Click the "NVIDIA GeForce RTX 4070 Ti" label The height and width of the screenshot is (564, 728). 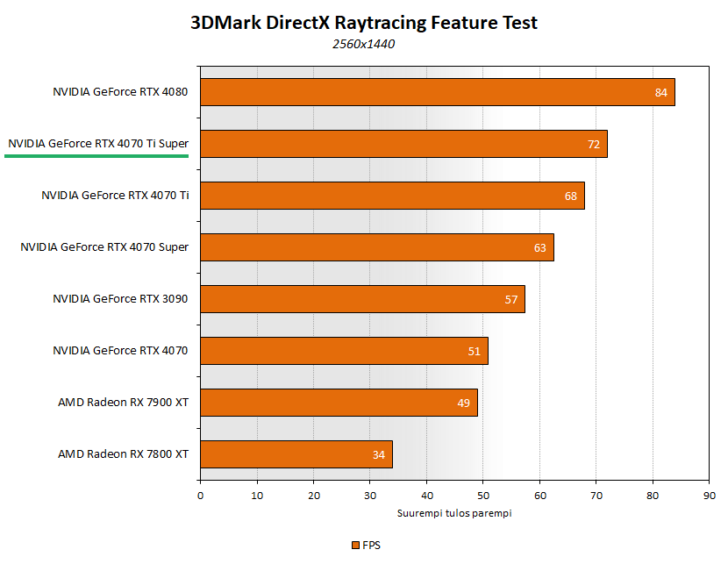[115, 196]
